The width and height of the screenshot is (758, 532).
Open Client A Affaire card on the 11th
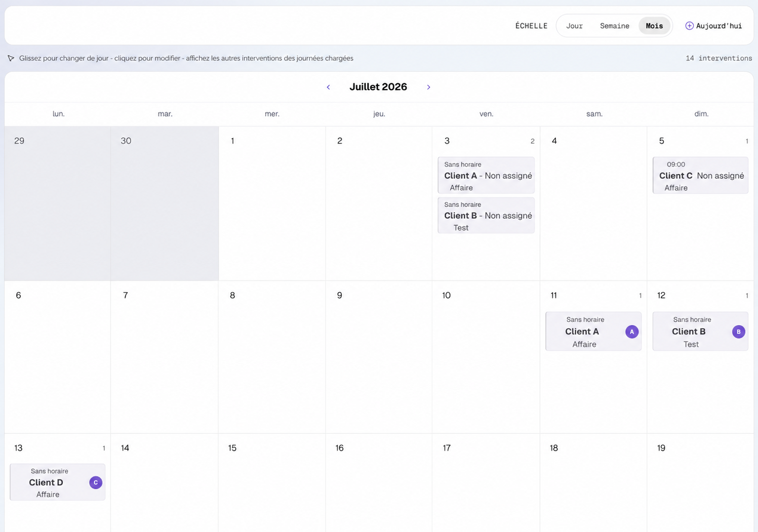593,331
